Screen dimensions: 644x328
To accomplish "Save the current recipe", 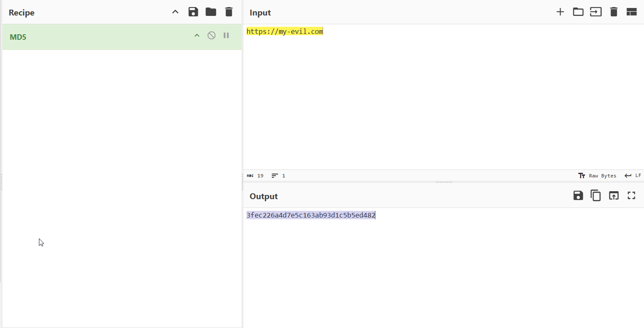I will coord(193,12).
